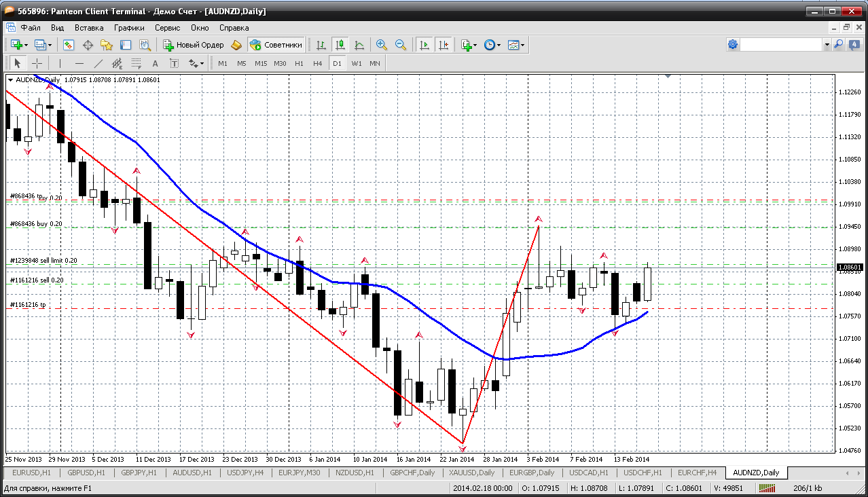Toggle the Terminal panel icon
This screenshot has height=497, width=868.
(126, 45)
